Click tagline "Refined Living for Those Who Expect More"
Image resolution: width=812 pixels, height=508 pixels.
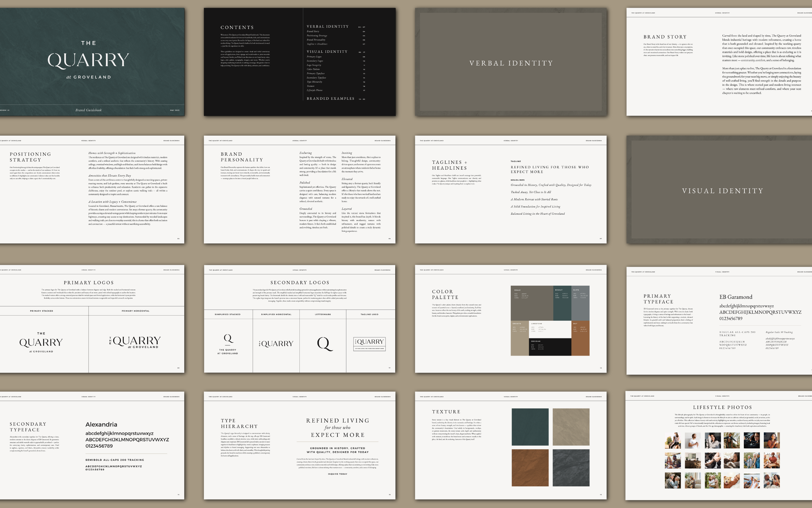pyautogui.click(x=550, y=169)
